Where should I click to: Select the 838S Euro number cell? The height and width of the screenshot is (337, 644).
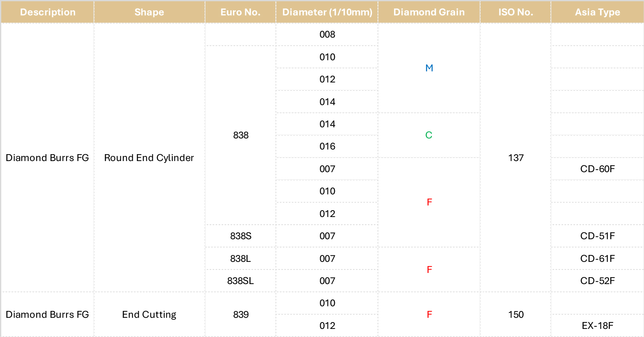click(241, 236)
